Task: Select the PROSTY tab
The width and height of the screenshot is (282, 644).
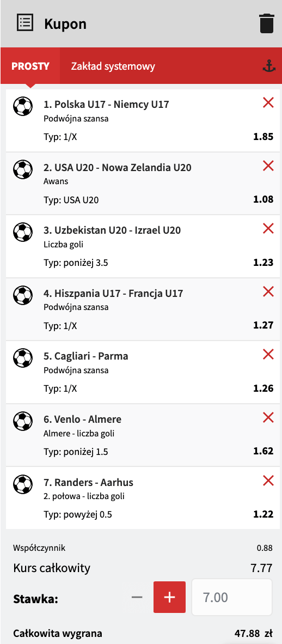Action: (30, 66)
